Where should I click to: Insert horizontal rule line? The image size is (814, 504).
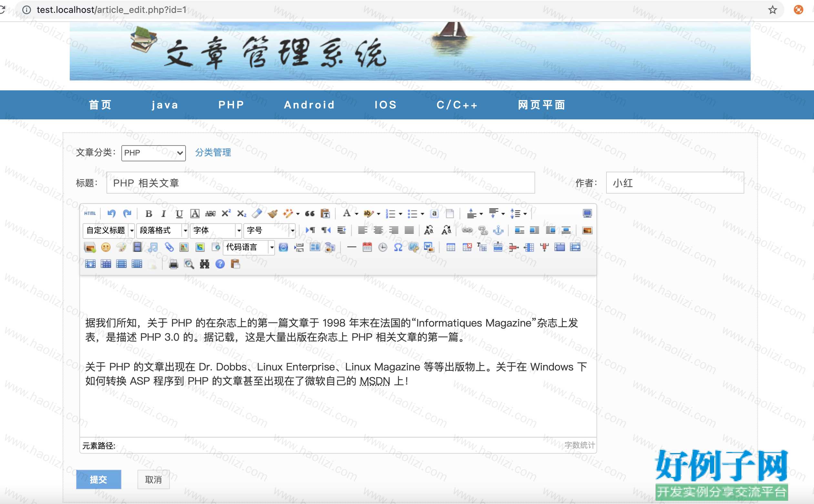pos(352,247)
